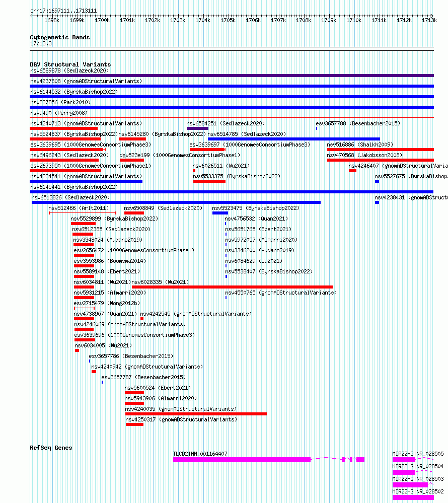This screenshot has height=503, width=448.
Task: Select nsv4738907 (Quan2021) label
Action: click(x=105, y=314)
